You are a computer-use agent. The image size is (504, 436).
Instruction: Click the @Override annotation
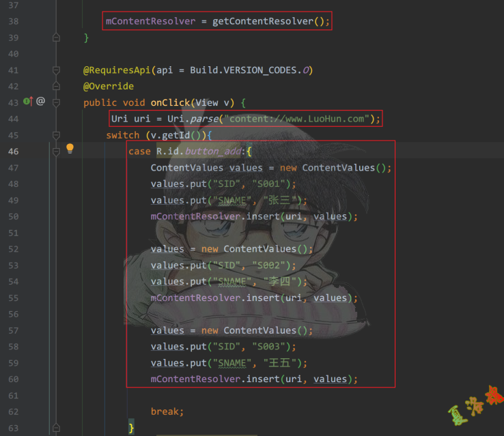[x=109, y=86]
